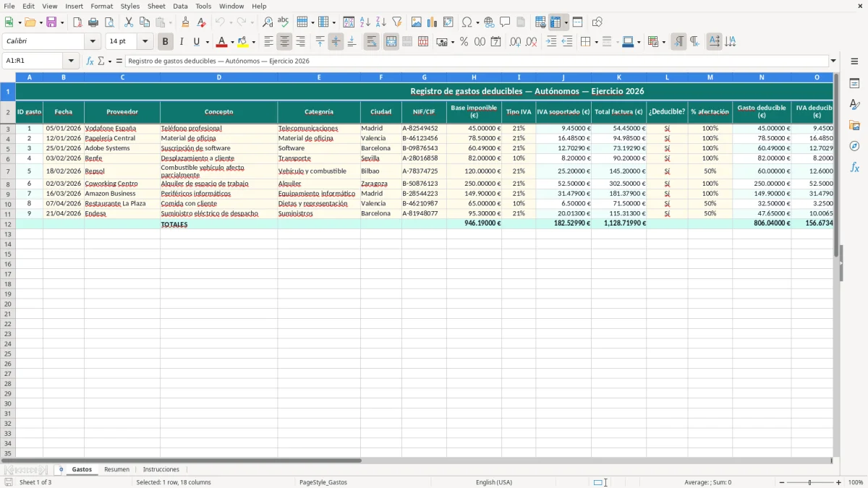Click the Export as PDF icon

77,22
